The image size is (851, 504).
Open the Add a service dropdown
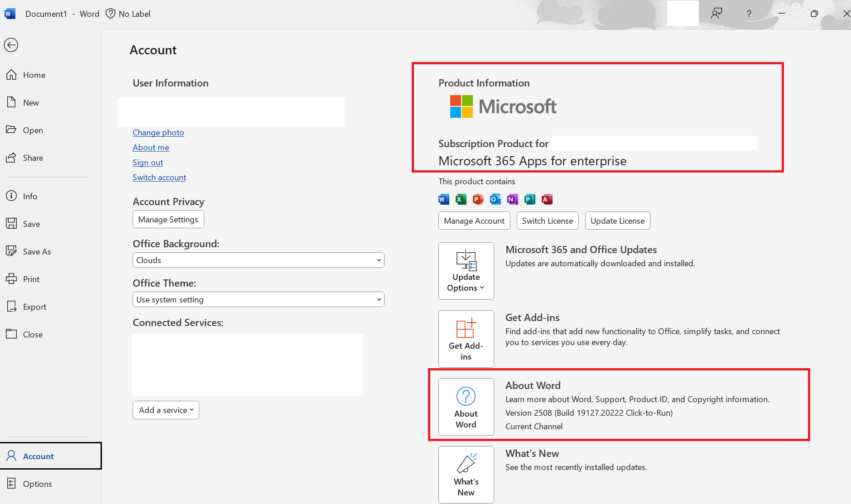pyautogui.click(x=166, y=410)
